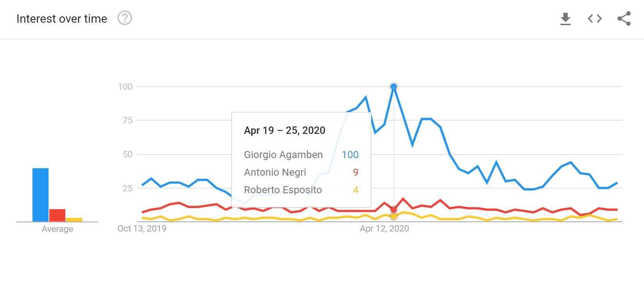Download the chart data as CSV
This screenshot has height=283, width=644.
click(565, 19)
